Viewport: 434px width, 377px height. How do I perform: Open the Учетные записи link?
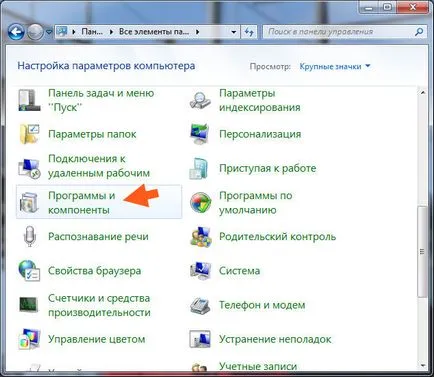258,366
